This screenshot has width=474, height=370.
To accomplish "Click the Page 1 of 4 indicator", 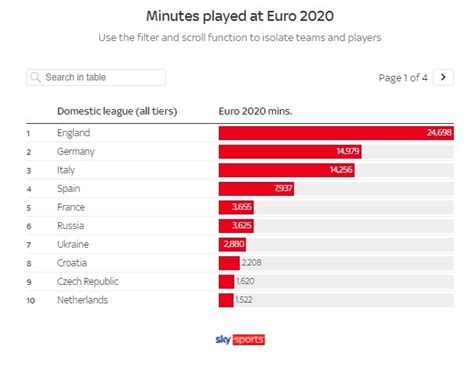I will (x=403, y=78).
